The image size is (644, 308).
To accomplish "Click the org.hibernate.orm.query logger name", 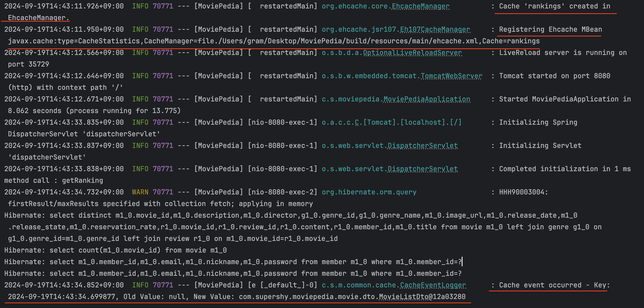I will click(369, 192).
